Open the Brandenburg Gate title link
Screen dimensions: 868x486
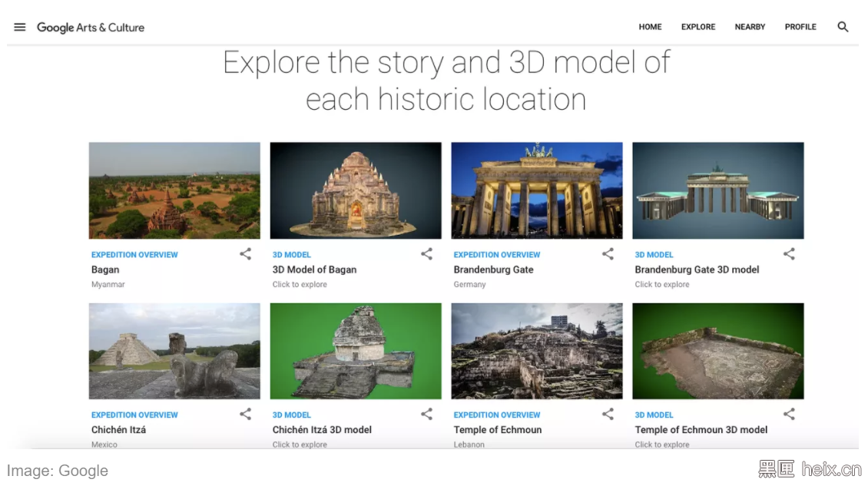coord(493,269)
